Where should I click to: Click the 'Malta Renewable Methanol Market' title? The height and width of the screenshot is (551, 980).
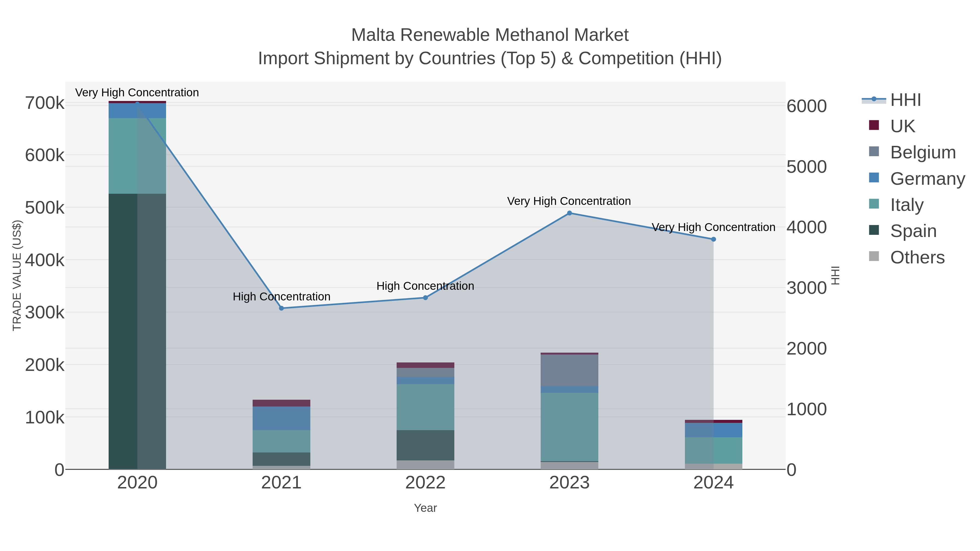(x=490, y=35)
